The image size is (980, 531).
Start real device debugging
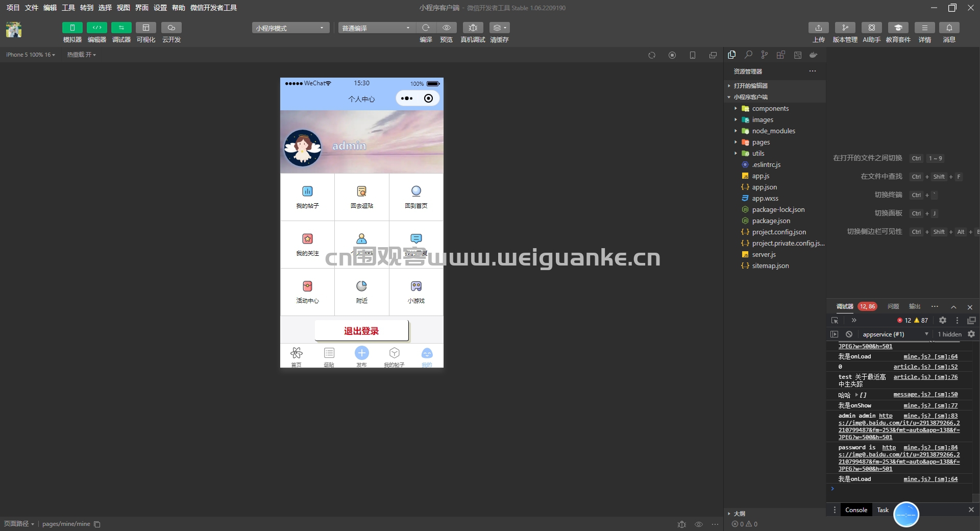pyautogui.click(x=473, y=28)
